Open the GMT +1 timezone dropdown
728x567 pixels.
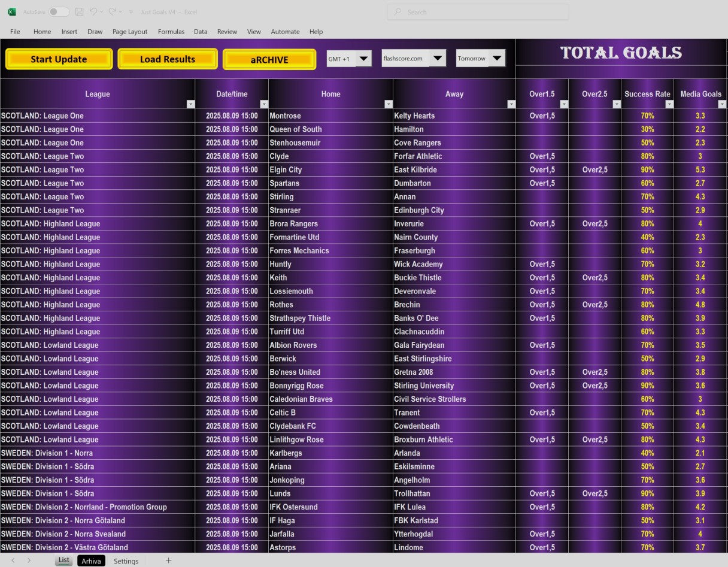(363, 58)
